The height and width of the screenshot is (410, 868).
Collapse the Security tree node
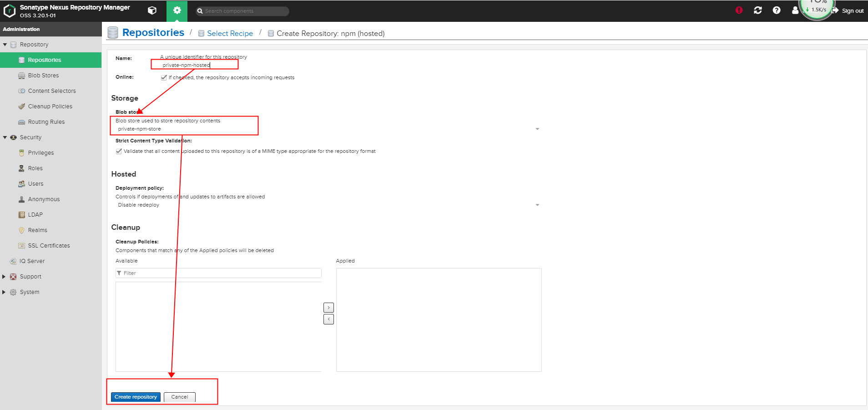click(x=5, y=137)
